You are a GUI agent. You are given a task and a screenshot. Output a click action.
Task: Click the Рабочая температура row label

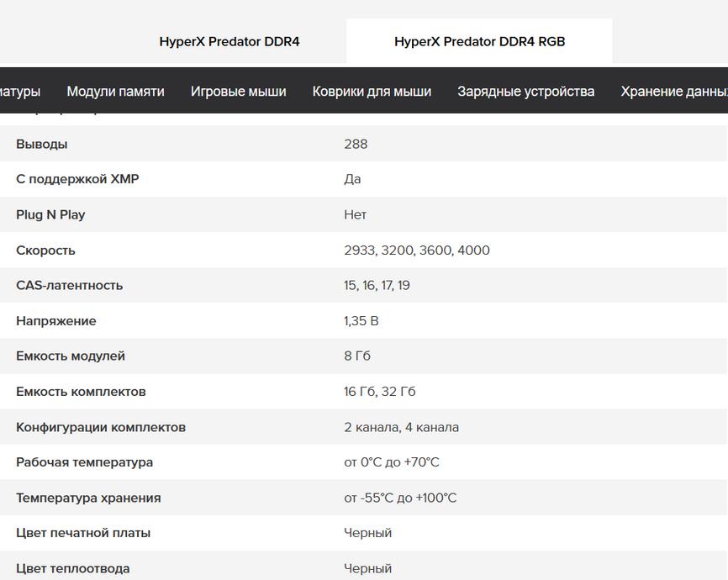pyautogui.click(x=85, y=462)
